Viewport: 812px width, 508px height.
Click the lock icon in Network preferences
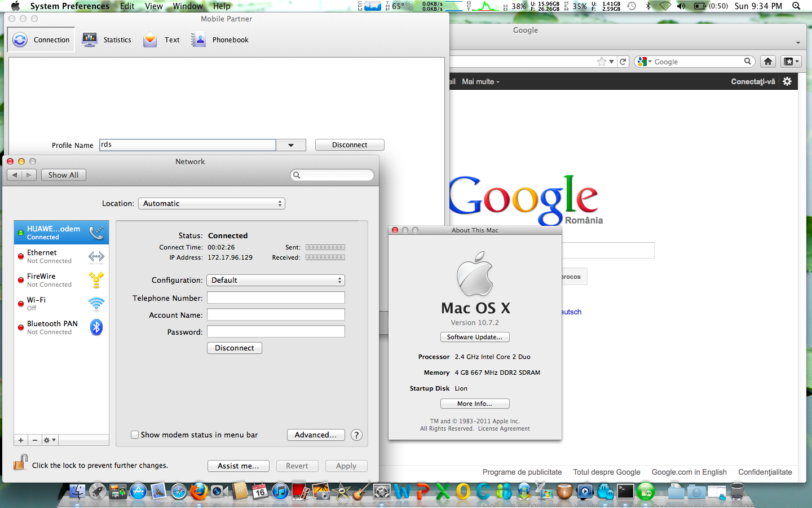coord(20,463)
